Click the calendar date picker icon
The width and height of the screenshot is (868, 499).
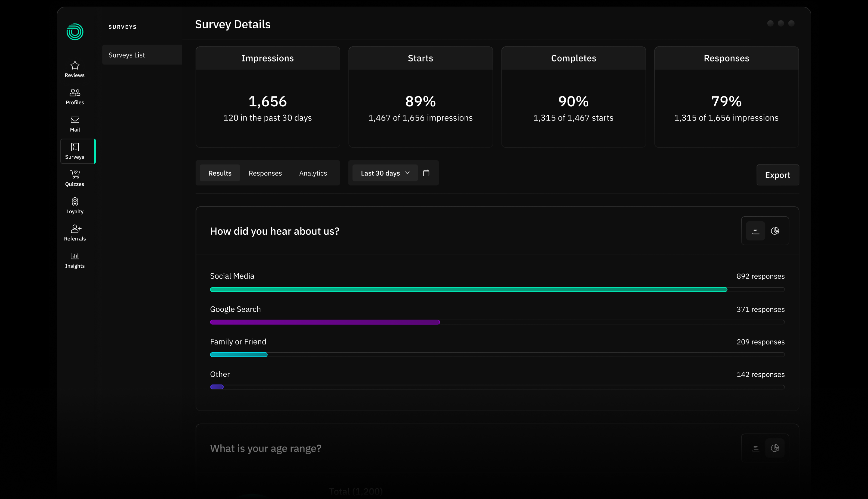click(426, 173)
